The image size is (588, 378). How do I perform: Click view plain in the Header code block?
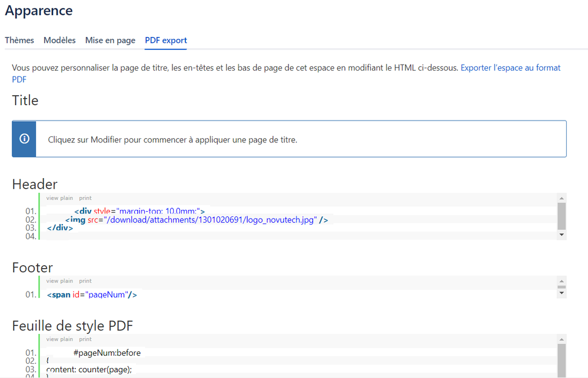(x=59, y=198)
